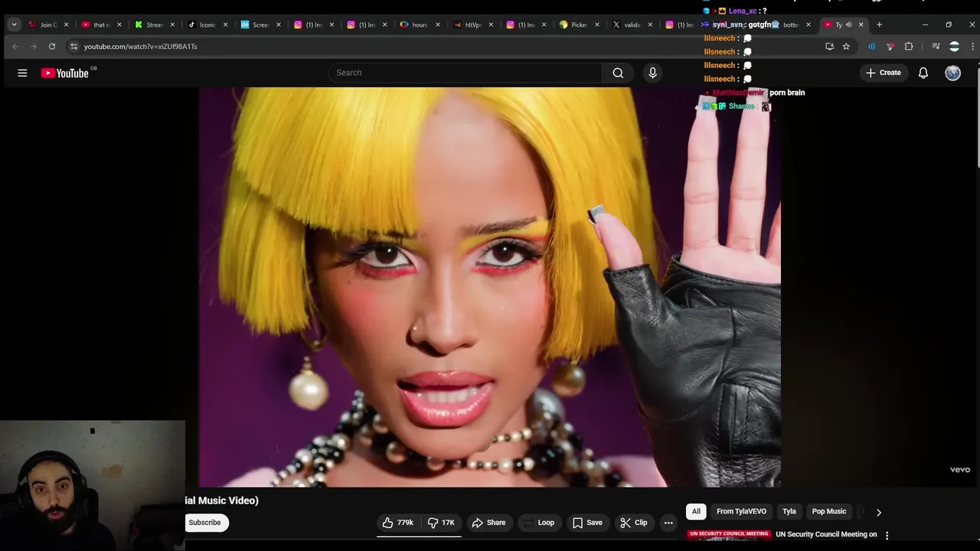Click the music video player frame
The image size is (980, 551).
pyautogui.click(x=490, y=287)
